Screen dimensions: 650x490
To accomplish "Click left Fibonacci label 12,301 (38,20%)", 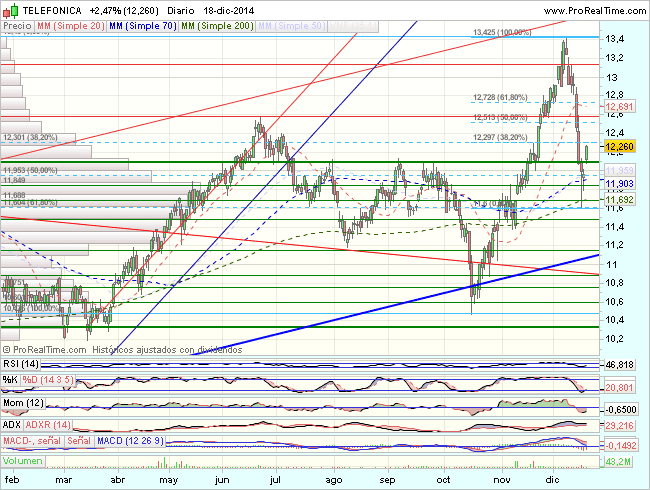I will (x=30, y=137).
